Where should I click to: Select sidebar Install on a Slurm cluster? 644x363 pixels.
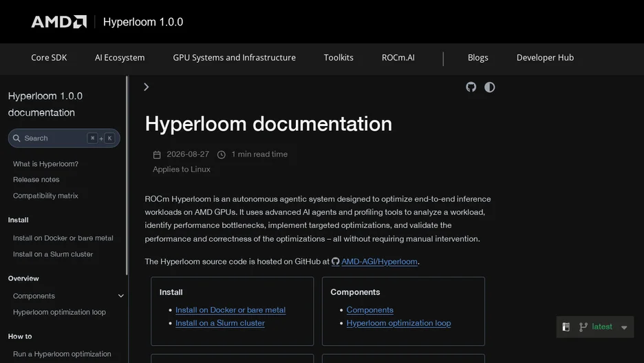click(53, 254)
